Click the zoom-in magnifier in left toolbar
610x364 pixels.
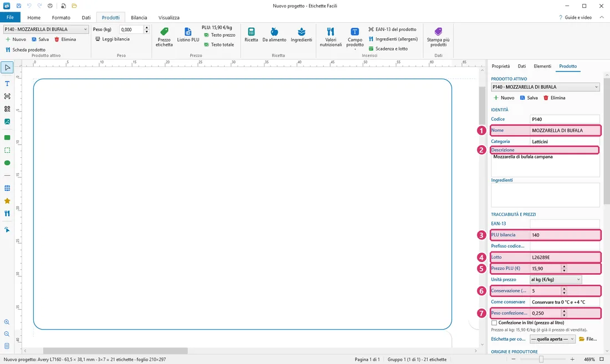7,322
